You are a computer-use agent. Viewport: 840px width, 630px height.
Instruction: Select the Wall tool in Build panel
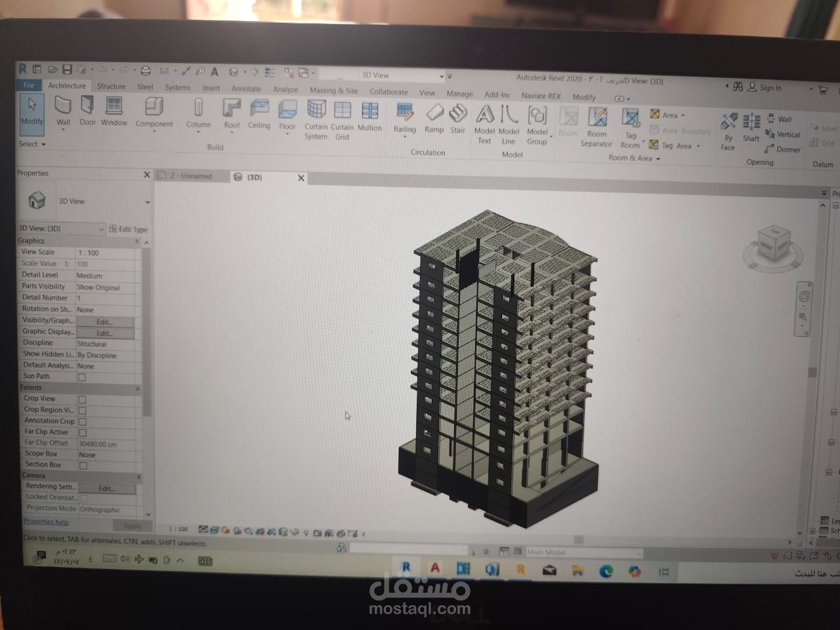63,112
